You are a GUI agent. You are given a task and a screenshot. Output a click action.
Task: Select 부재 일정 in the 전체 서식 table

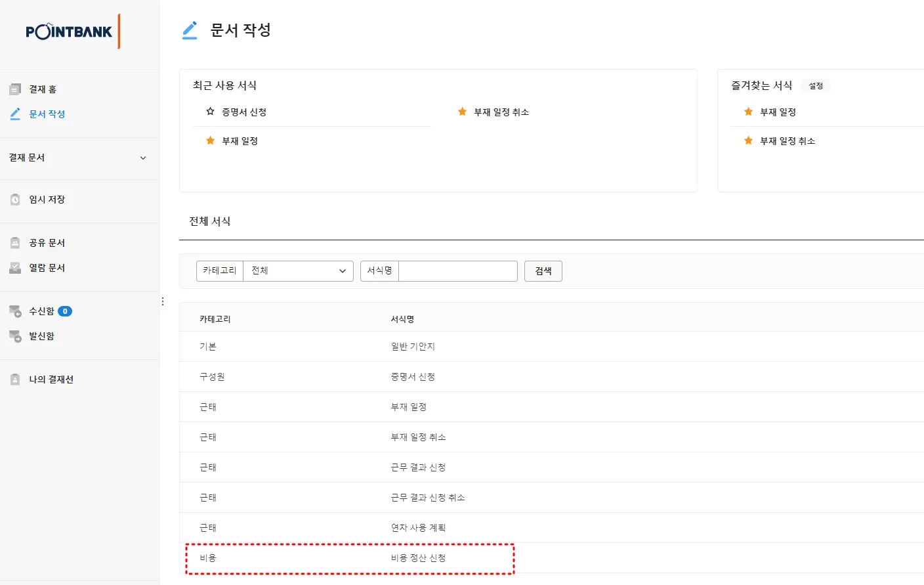click(409, 407)
